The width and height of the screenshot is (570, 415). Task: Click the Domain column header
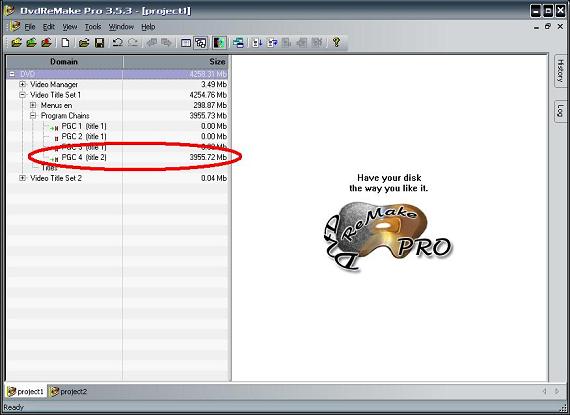tap(64, 62)
